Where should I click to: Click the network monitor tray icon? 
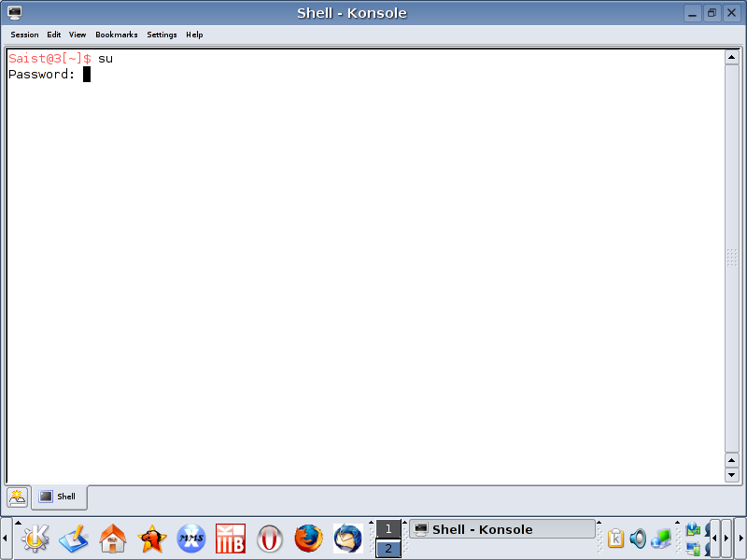coord(661,539)
